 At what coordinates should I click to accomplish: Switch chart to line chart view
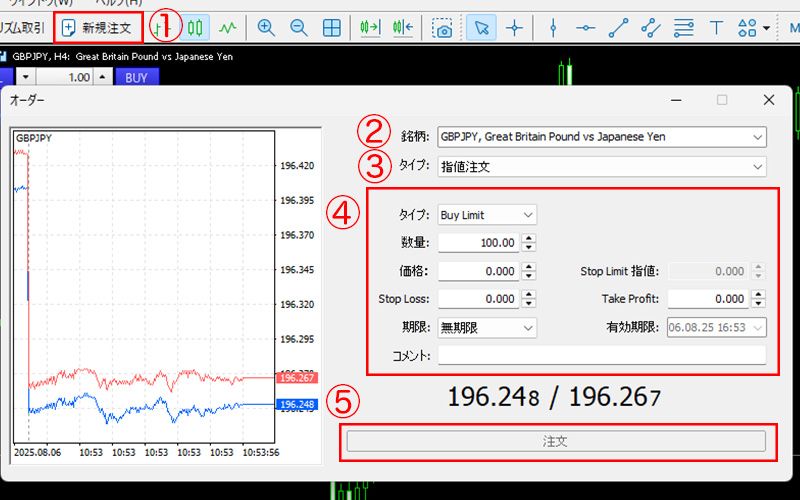pos(227,28)
